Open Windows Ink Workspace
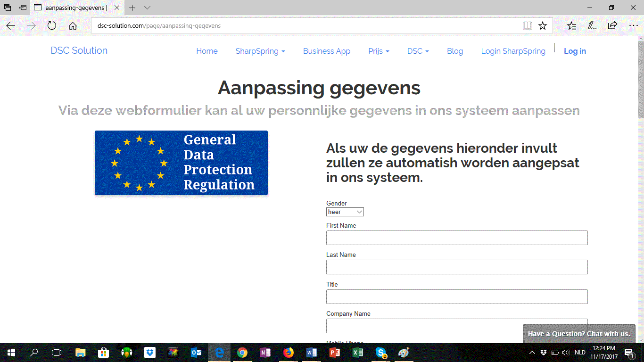Image resolution: width=644 pixels, height=362 pixels. click(x=592, y=26)
